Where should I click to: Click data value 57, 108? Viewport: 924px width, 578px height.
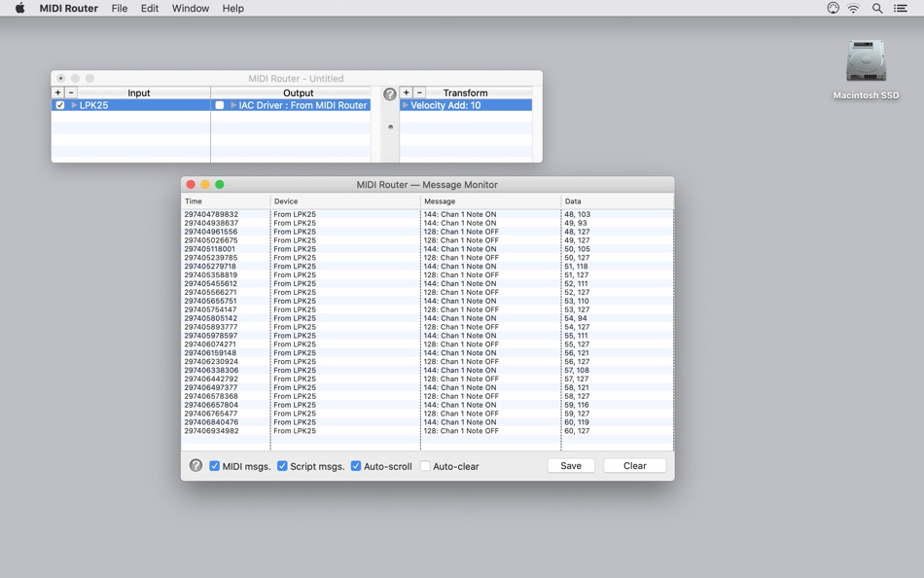577,370
